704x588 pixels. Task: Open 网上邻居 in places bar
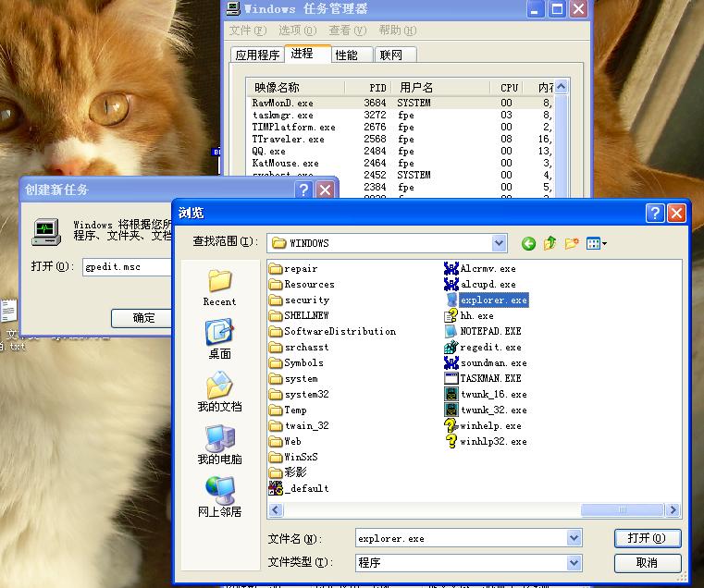coord(219,496)
